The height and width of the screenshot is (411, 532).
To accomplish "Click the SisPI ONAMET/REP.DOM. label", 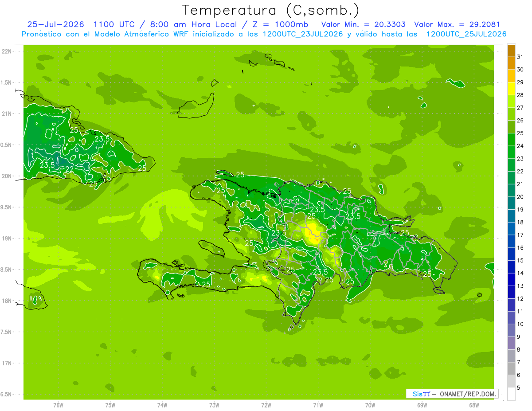I will [452, 394].
